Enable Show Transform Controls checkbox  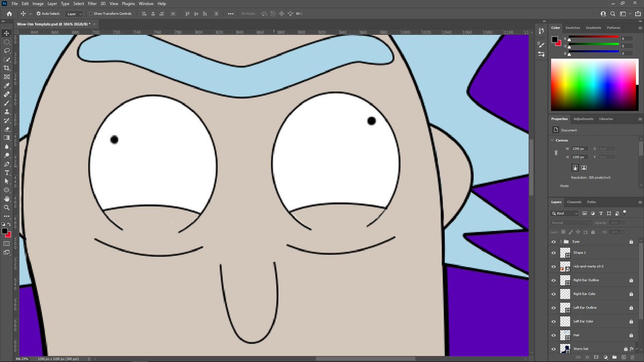91,13
